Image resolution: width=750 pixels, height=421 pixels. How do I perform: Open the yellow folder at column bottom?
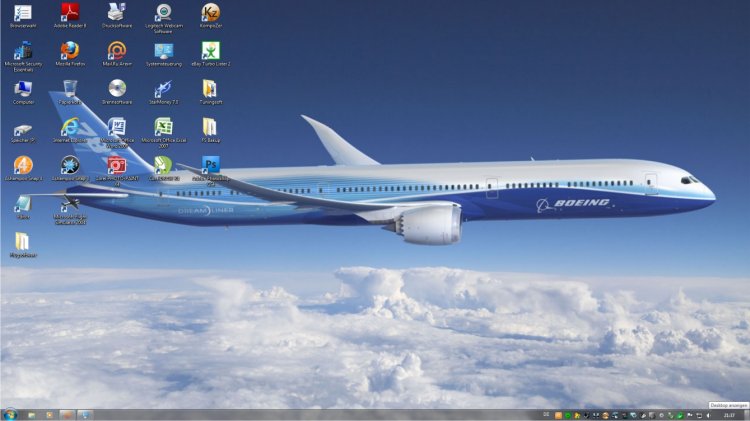pos(22,245)
